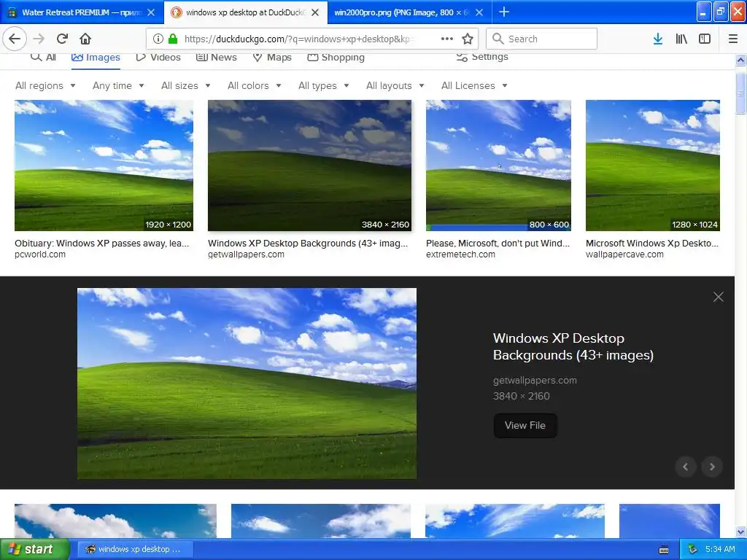Click the system tray icon beside the clock
This screenshot has height=560, width=747.
pyautogui.click(x=693, y=550)
